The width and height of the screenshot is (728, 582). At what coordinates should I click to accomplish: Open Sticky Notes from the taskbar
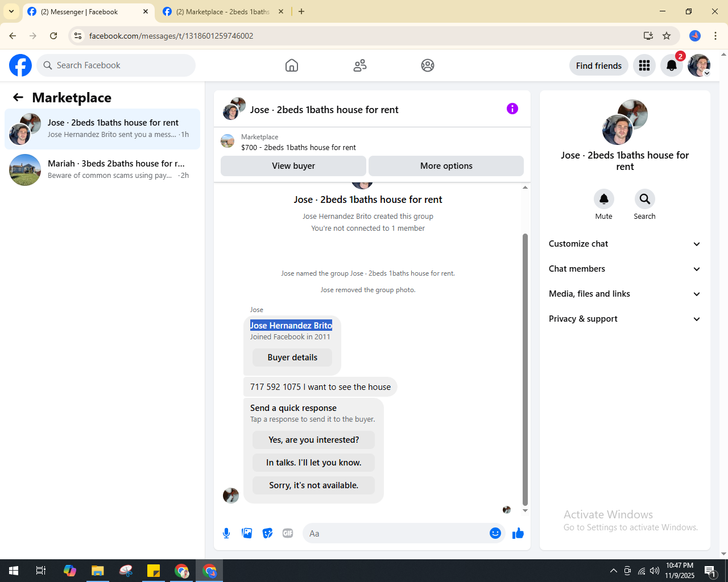point(154,571)
